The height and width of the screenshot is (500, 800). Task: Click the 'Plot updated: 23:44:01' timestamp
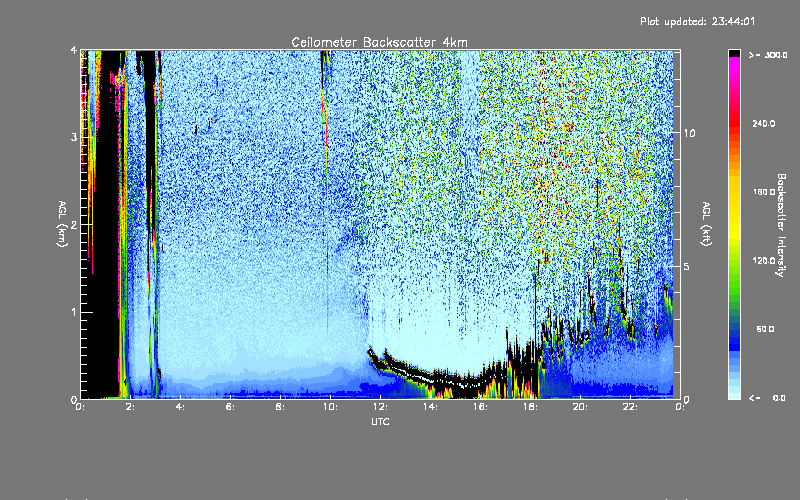[x=697, y=21]
